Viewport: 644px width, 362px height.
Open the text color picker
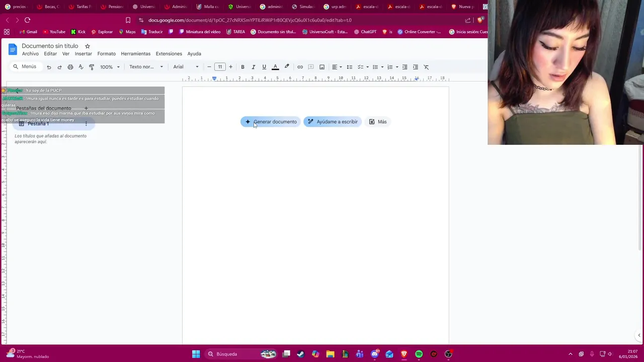coord(275,67)
